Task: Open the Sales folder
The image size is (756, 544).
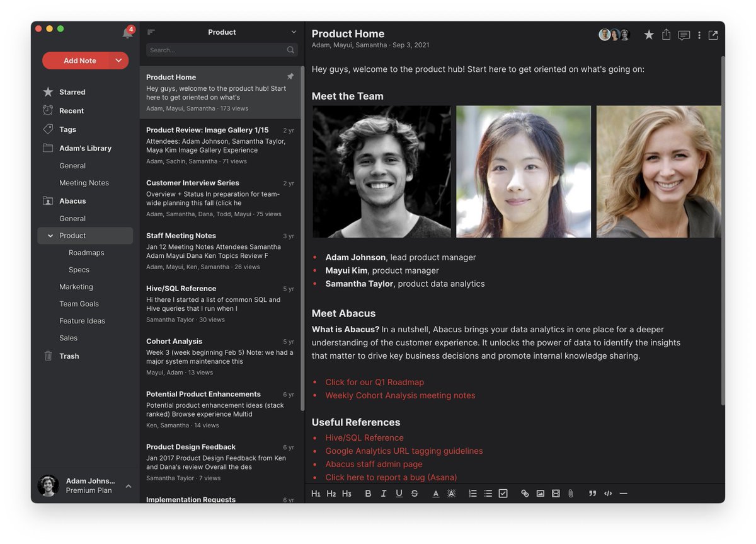Action: [x=68, y=338]
